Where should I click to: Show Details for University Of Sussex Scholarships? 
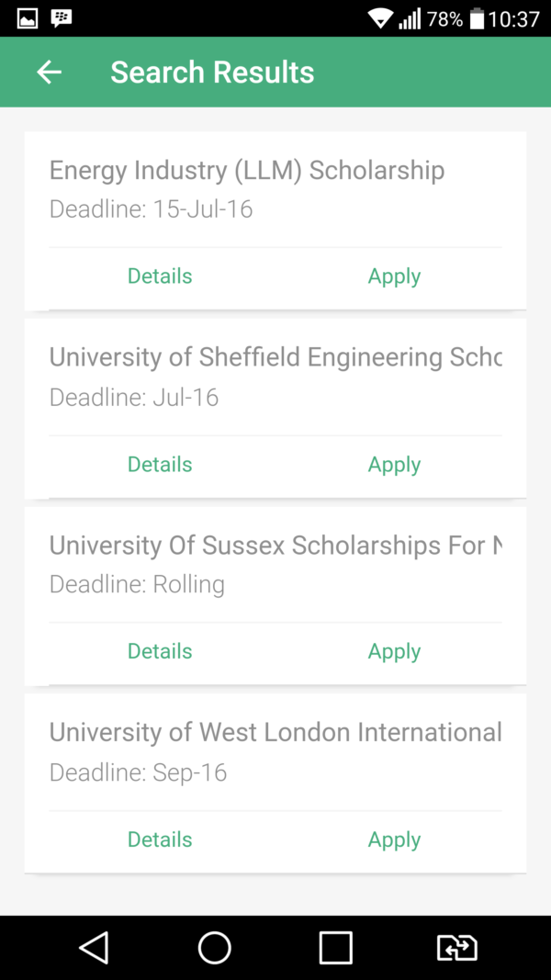click(160, 651)
